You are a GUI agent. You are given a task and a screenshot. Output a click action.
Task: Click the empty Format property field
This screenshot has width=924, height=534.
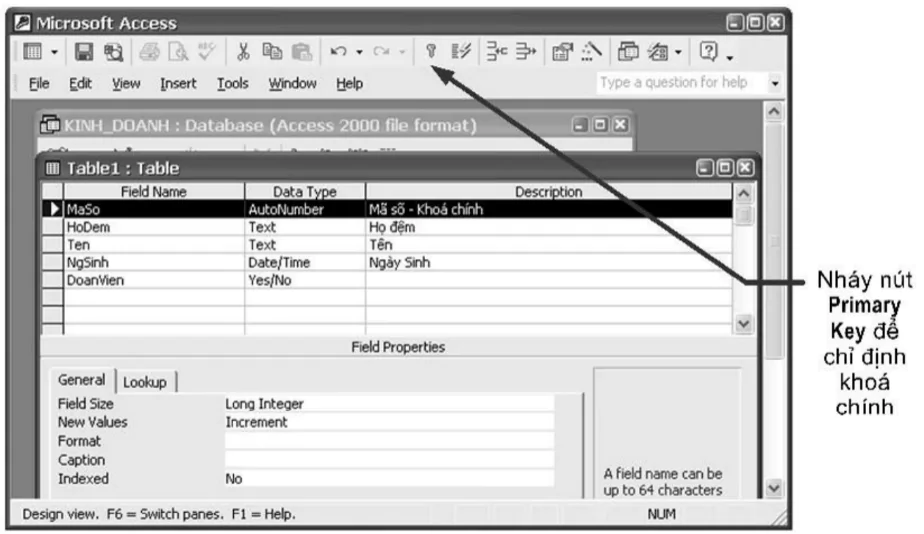point(389,441)
